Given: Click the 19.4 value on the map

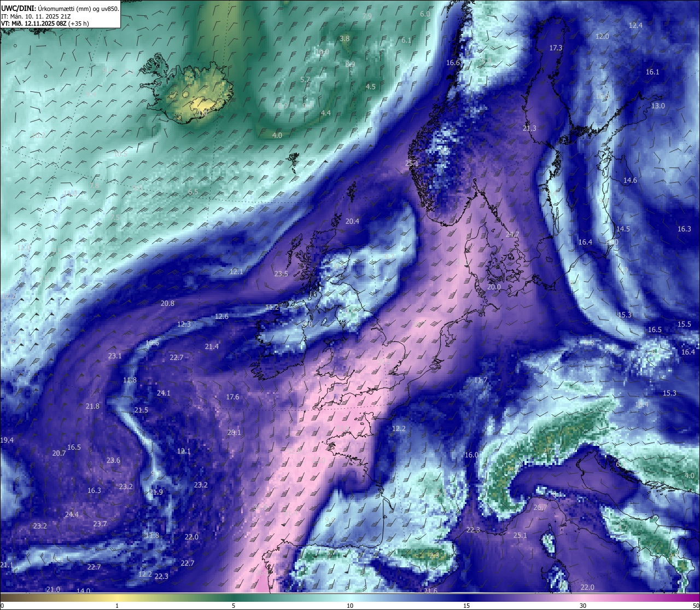Looking at the screenshot, I should click(x=7, y=440).
